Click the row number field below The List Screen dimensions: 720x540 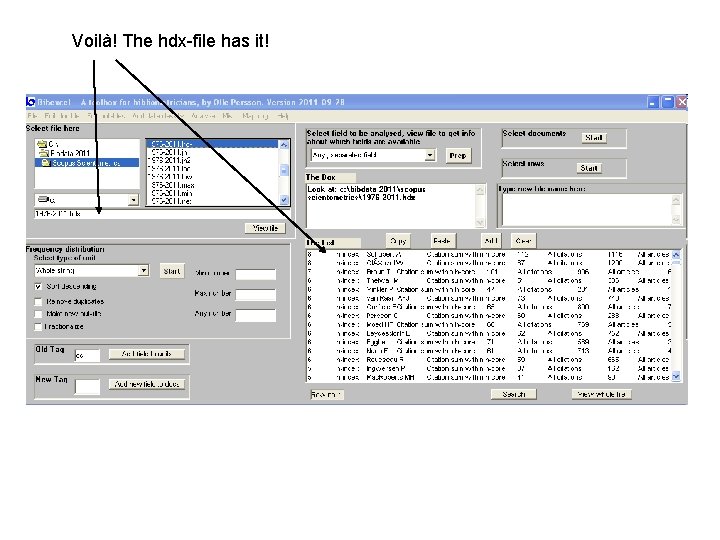(x=326, y=394)
